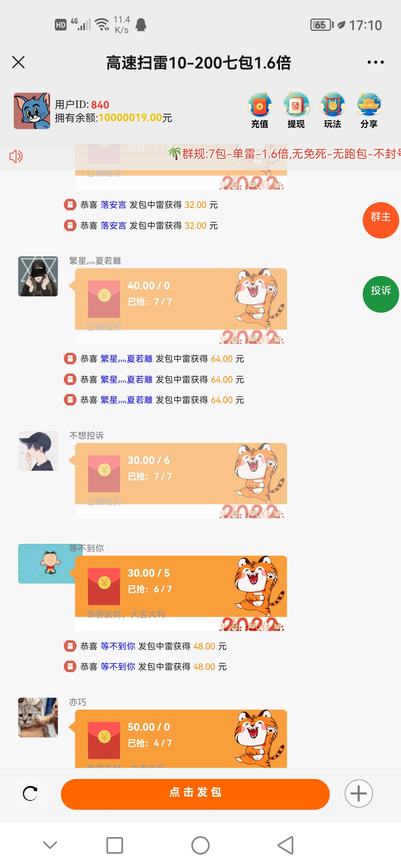
Task: Open the 30.00 / 5 red packet from 等不到你
Action: [x=181, y=593]
